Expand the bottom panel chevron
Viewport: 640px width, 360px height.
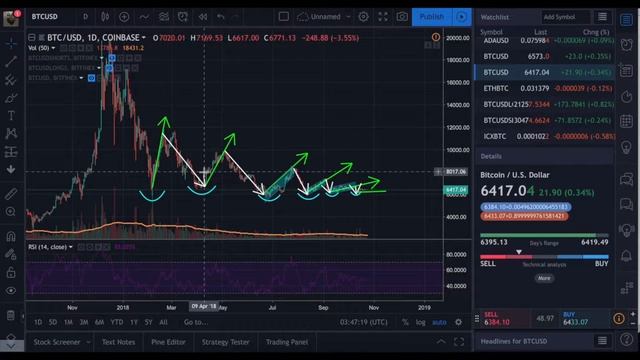[x=441, y=342]
